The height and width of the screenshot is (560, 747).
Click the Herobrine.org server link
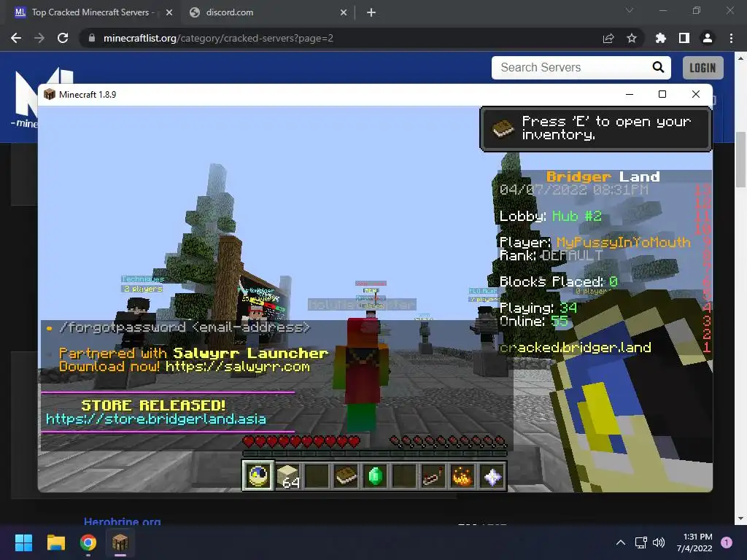(x=122, y=521)
